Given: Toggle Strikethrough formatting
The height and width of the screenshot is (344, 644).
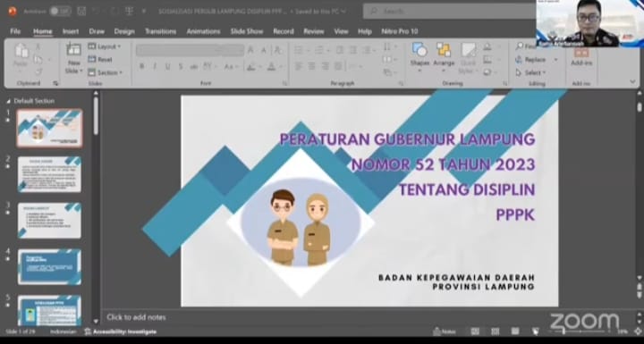Looking at the screenshot, I should pyautogui.click(x=193, y=66).
